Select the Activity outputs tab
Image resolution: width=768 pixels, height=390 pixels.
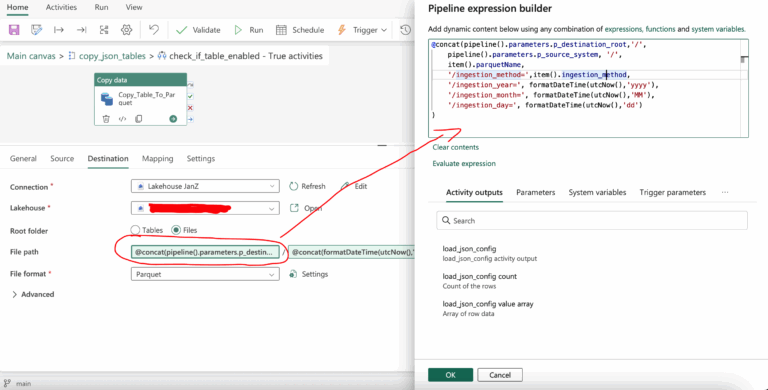pos(474,193)
